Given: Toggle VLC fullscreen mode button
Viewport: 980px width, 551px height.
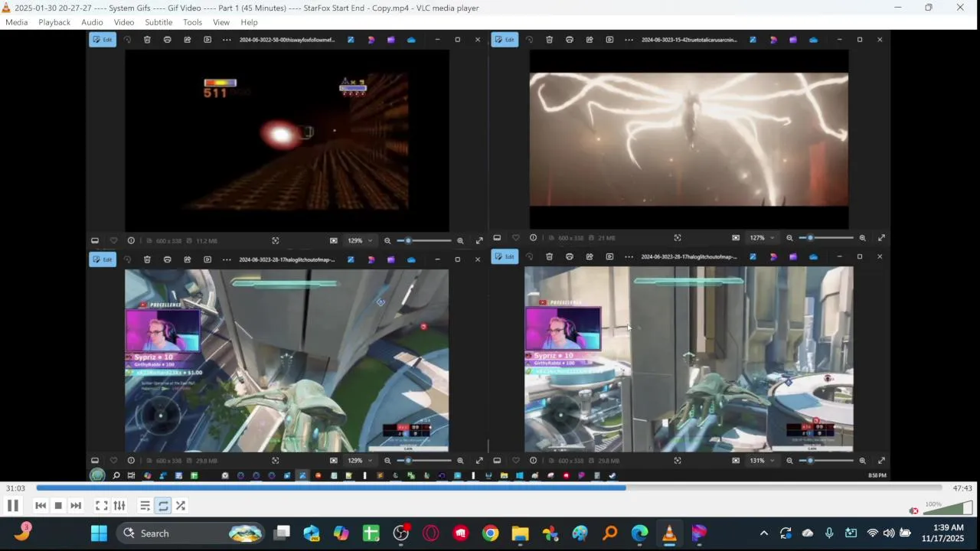Looking at the screenshot, I should tap(101, 506).
